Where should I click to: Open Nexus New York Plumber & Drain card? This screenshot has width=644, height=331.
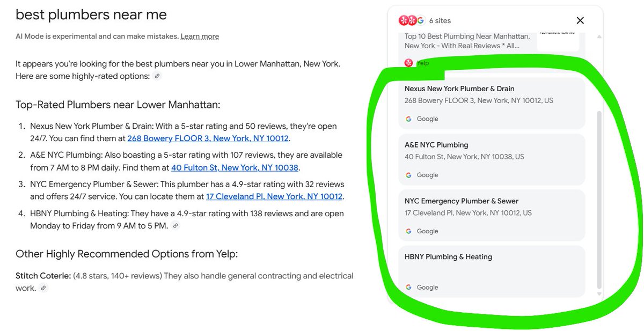[x=492, y=104]
